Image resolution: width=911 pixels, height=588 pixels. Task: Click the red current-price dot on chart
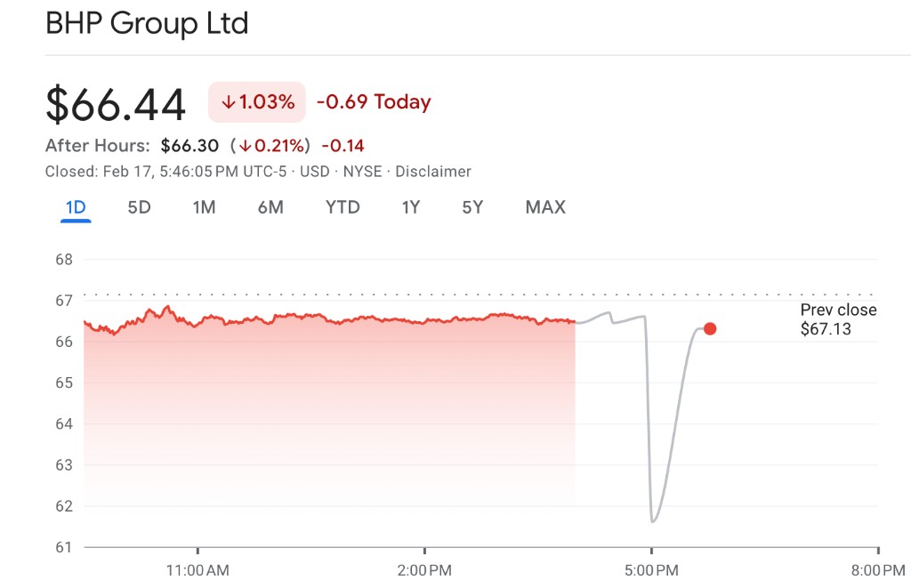[x=710, y=329]
